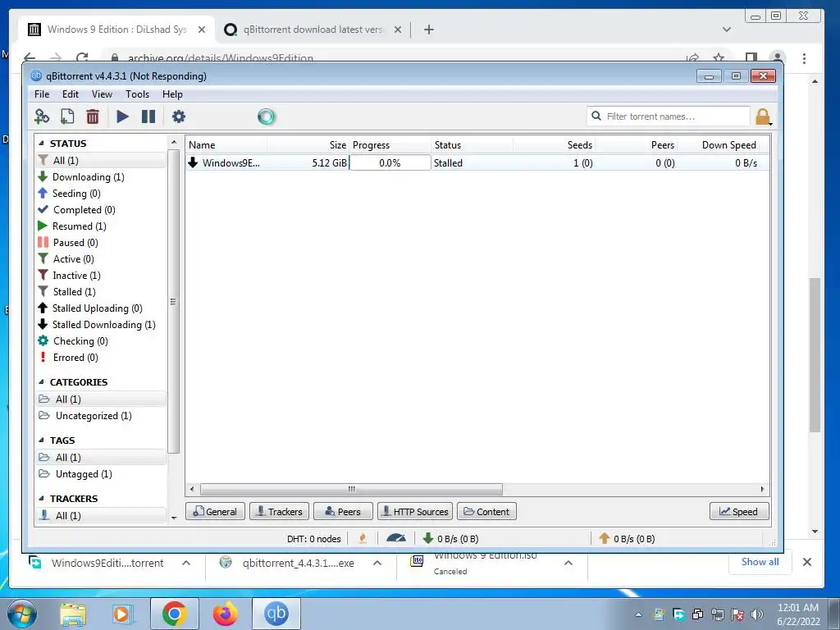This screenshot has width=840, height=630.
Task: Click the lock UI padlock icon
Action: 763,116
